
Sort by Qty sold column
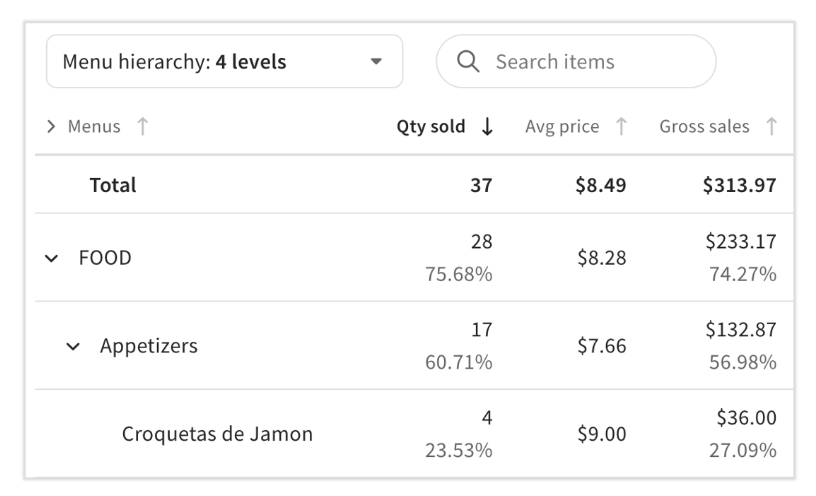[x=430, y=126]
